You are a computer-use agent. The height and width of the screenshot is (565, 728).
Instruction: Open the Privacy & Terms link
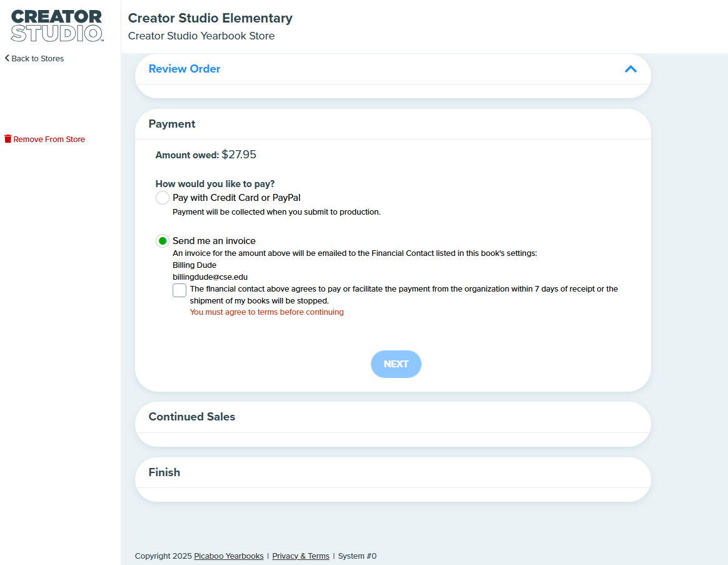[300, 556]
